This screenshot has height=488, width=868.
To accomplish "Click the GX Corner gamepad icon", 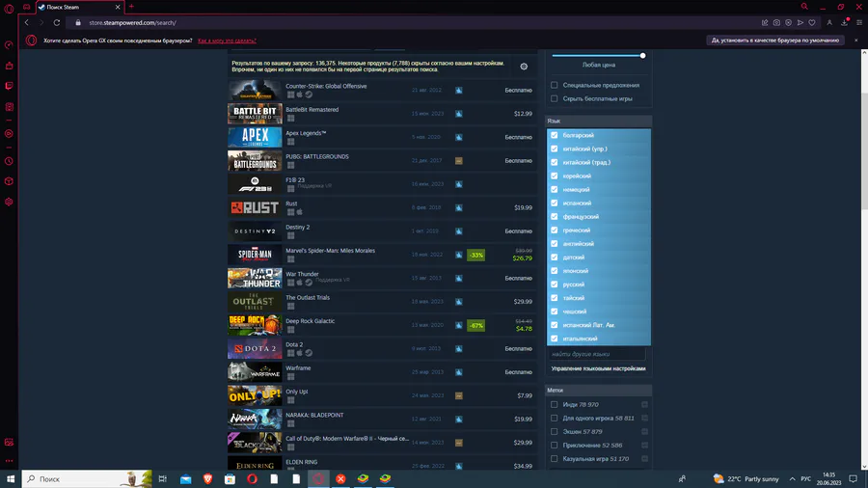I will 26,7.
